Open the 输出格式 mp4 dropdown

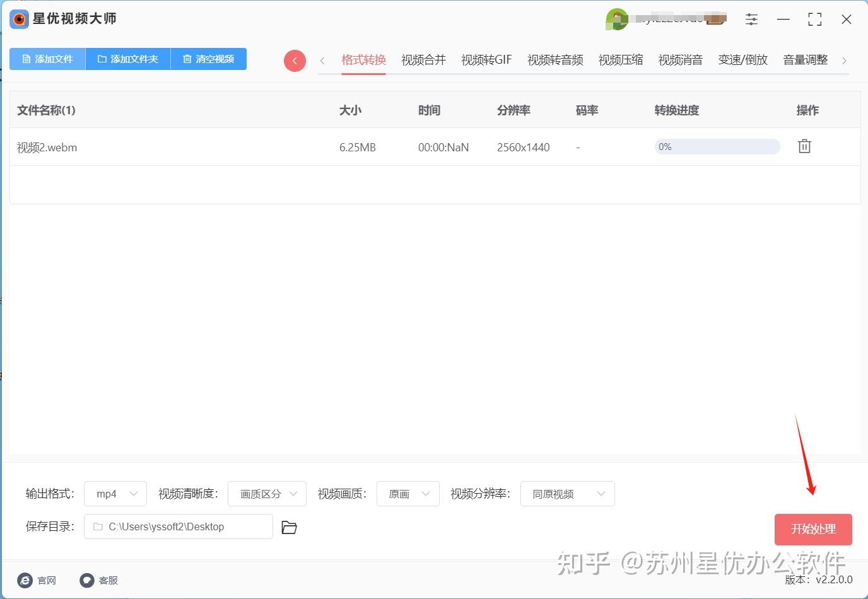point(115,494)
